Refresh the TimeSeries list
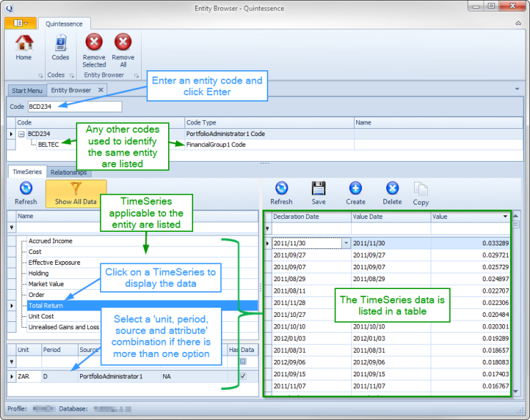Screen dimensions: 530x420 point(26,193)
